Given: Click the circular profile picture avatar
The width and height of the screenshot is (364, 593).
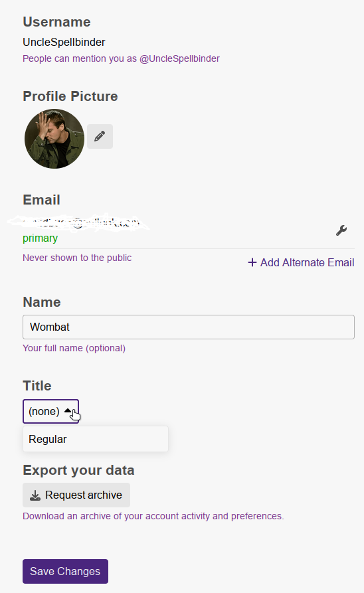Looking at the screenshot, I should [x=54, y=139].
